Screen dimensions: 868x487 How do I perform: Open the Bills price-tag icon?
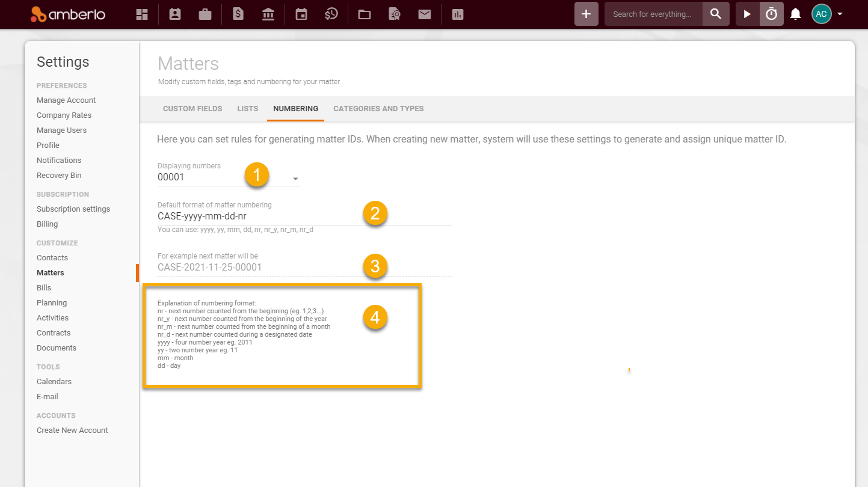[238, 14]
